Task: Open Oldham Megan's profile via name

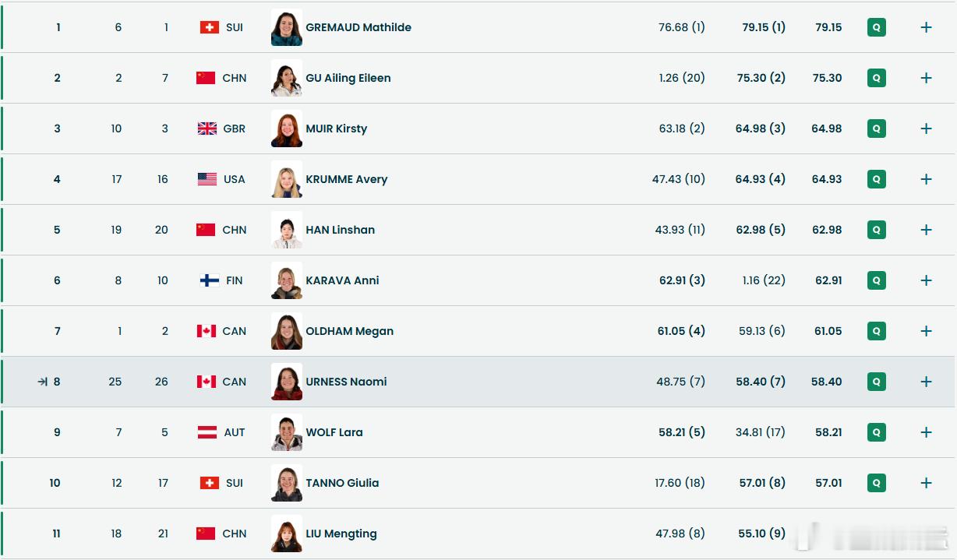Action: (349, 331)
